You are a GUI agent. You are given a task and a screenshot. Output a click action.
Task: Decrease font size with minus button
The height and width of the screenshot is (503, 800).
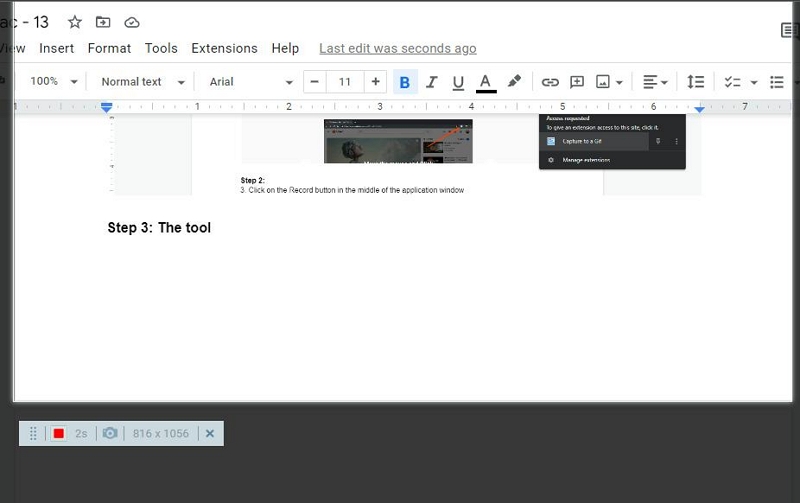click(315, 82)
